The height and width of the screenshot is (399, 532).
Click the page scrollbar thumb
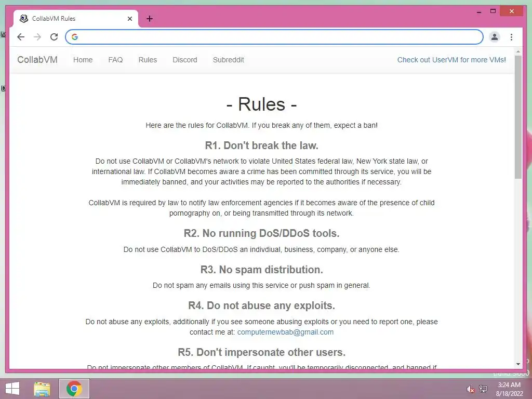[x=518, y=117]
